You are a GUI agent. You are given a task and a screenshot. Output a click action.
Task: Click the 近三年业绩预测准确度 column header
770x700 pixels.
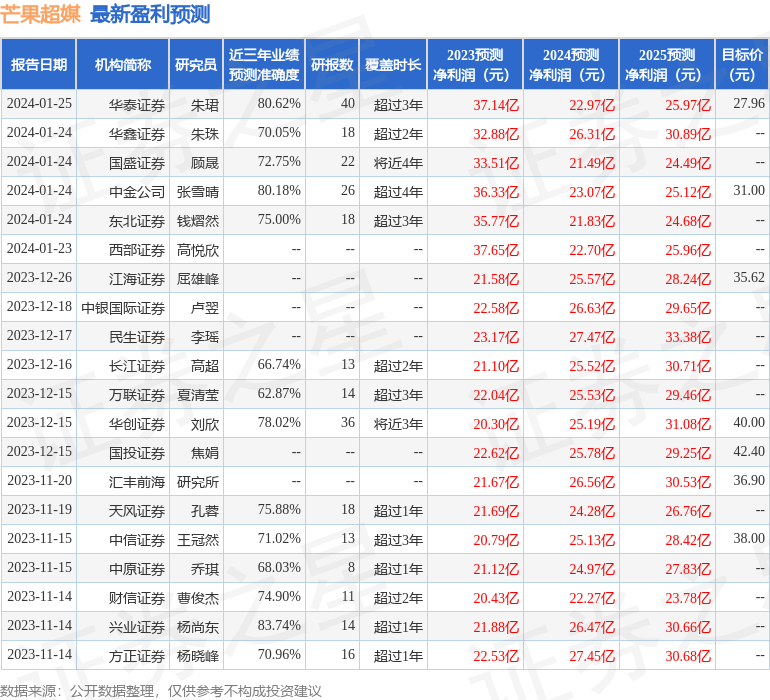coord(263,65)
